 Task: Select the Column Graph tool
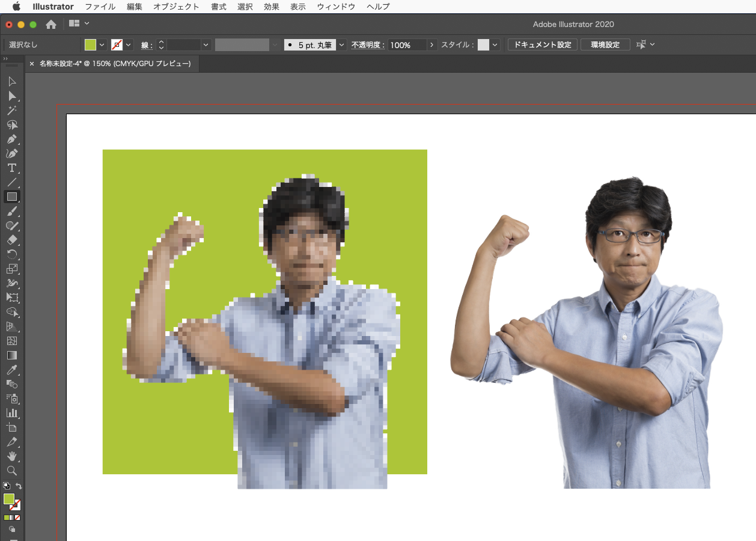[x=12, y=413]
